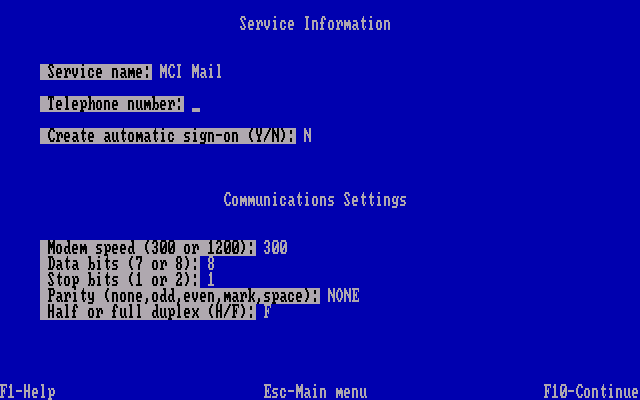The image size is (640, 400).
Task: Click the Communications Settings heading
Action: click(x=315, y=200)
